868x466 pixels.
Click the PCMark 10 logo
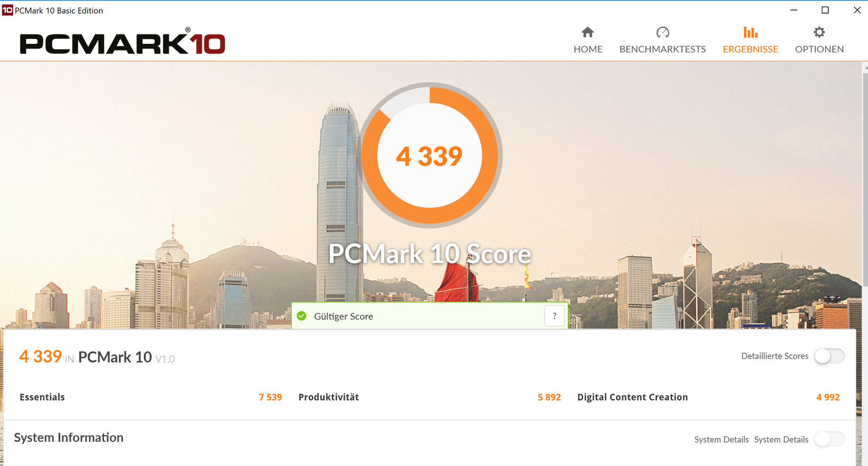(x=123, y=42)
